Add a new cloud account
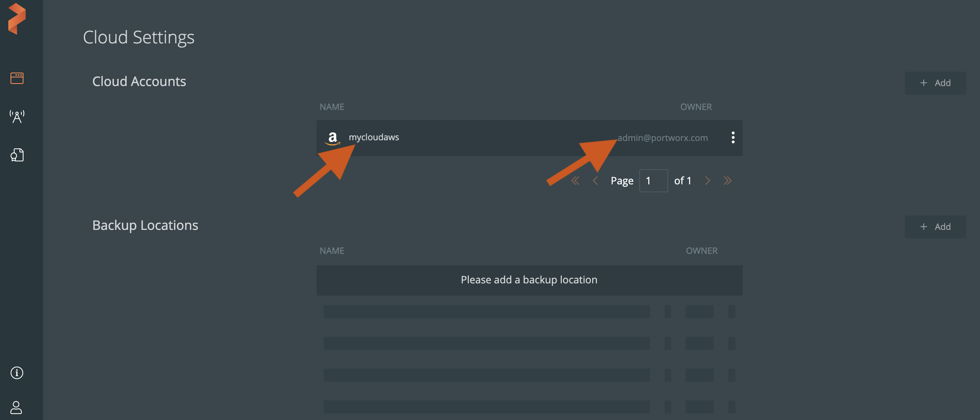Screen dimensions: 980x420 pyautogui.click(x=935, y=83)
